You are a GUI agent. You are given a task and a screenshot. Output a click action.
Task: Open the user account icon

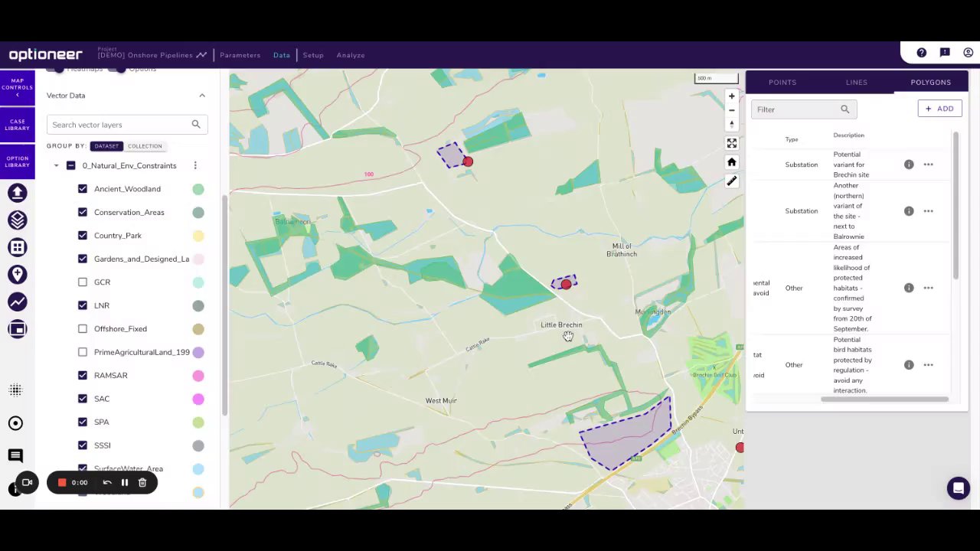969,53
